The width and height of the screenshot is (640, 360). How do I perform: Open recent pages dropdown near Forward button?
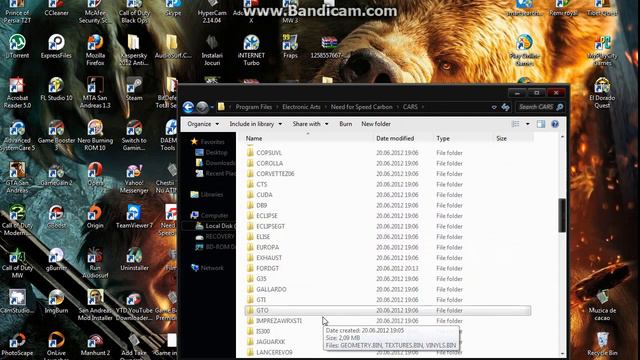(x=212, y=107)
